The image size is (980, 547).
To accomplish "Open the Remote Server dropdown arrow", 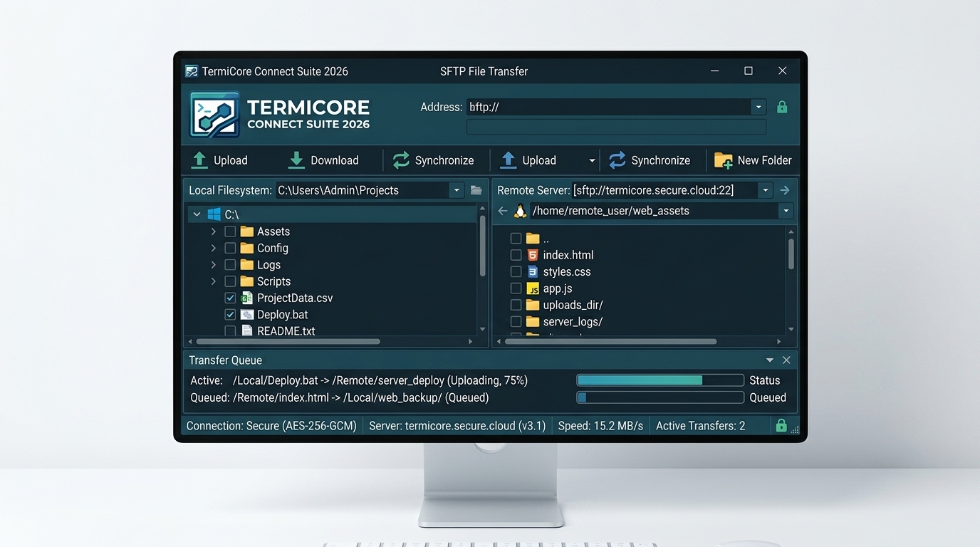I will (765, 190).
